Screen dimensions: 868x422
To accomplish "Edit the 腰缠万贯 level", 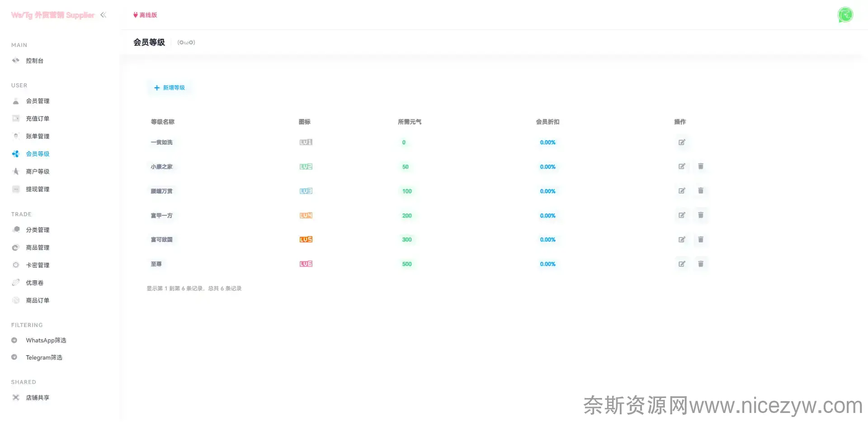I will (x=682, y=191).
